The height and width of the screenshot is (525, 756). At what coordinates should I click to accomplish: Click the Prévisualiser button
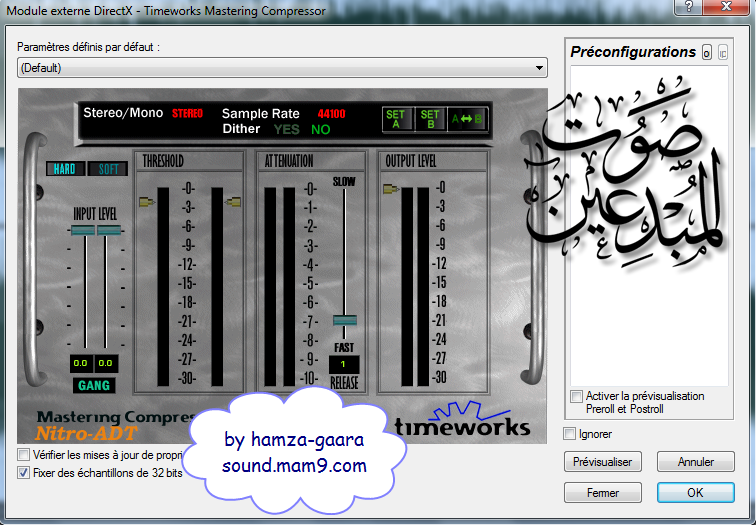pos(603,462)
